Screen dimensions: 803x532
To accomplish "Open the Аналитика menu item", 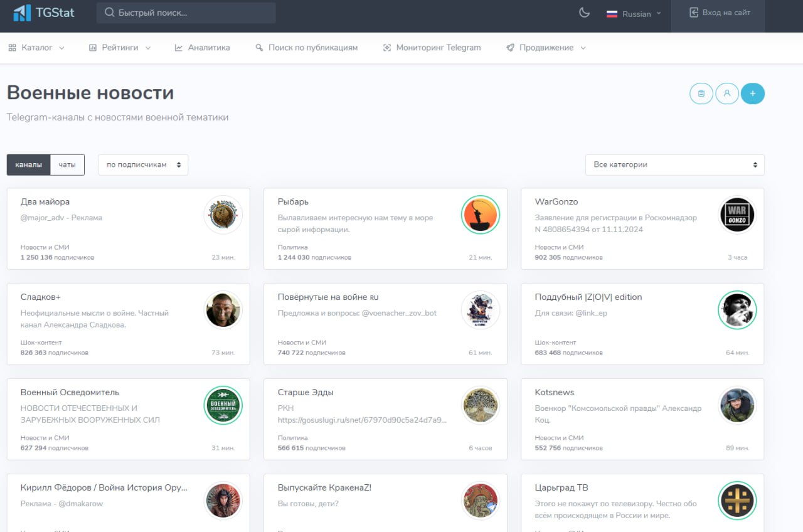I will pyautogui.click(x=202, y=48).
